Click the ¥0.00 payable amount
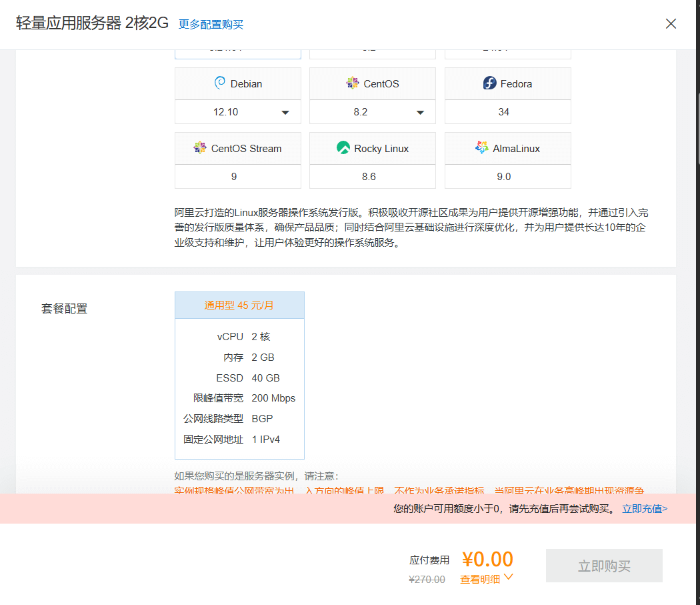Image resolution: width=700 pixels, height=605 pixels. point(487,559)
